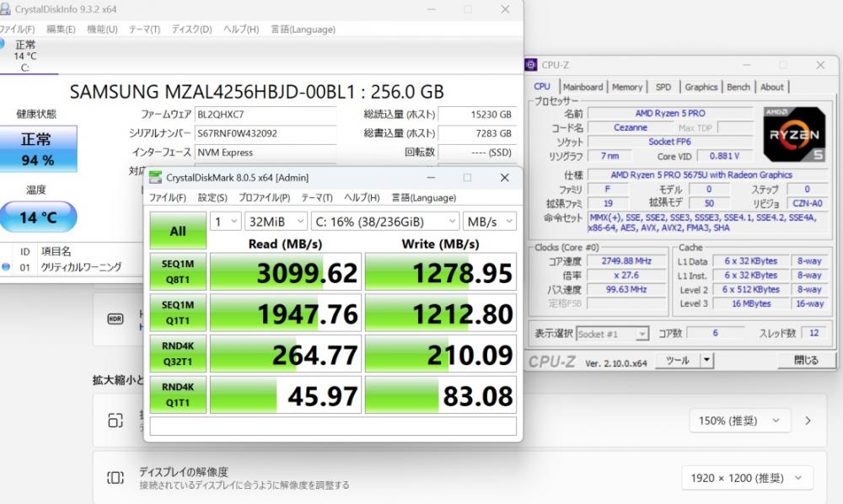Screen dimensions: 843x504
Task: Open 編集(E) menu in CrystalDiskInfo
Action: [61, 29]
